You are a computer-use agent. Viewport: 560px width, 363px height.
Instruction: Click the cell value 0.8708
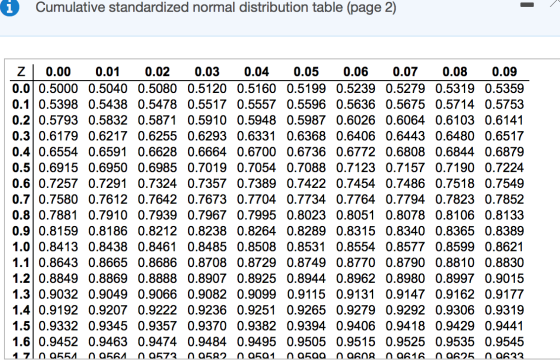[207, 263]
